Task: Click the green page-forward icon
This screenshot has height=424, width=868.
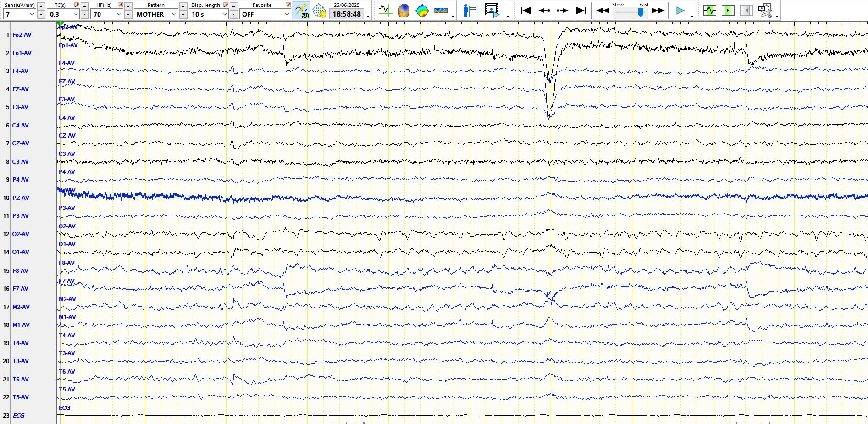Action: tap(728, 10)
